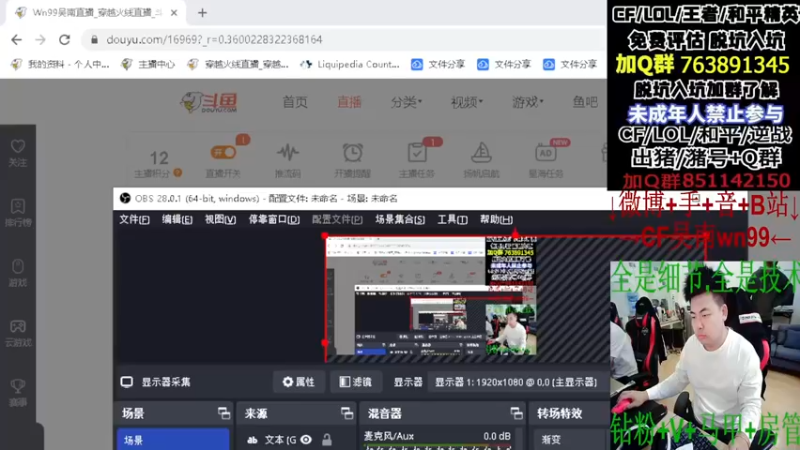The width and height of the screenshot is (800, 450).
Task: Open the 穿越火线直播 bookmark
Action: [x=238, y=64]
